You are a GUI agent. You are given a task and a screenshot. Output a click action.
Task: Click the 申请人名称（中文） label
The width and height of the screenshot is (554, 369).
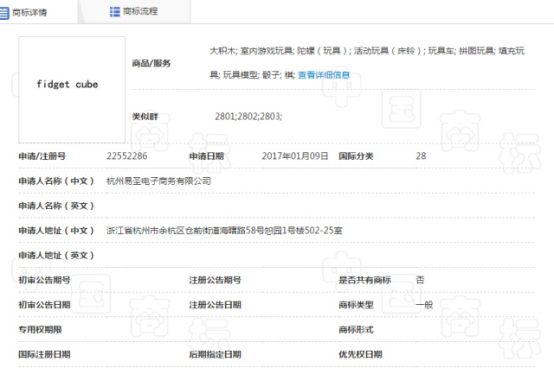point(56,181)
